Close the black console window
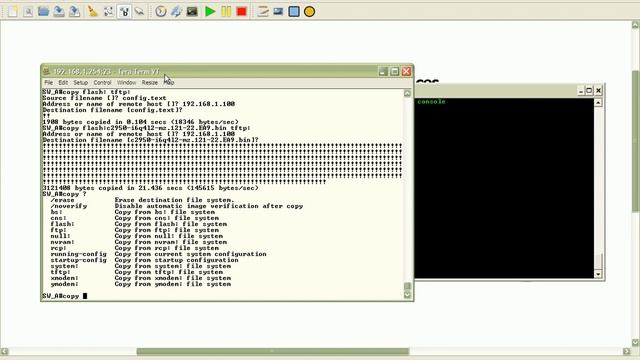This screenshot has height=360, width=640. point(598,90)
